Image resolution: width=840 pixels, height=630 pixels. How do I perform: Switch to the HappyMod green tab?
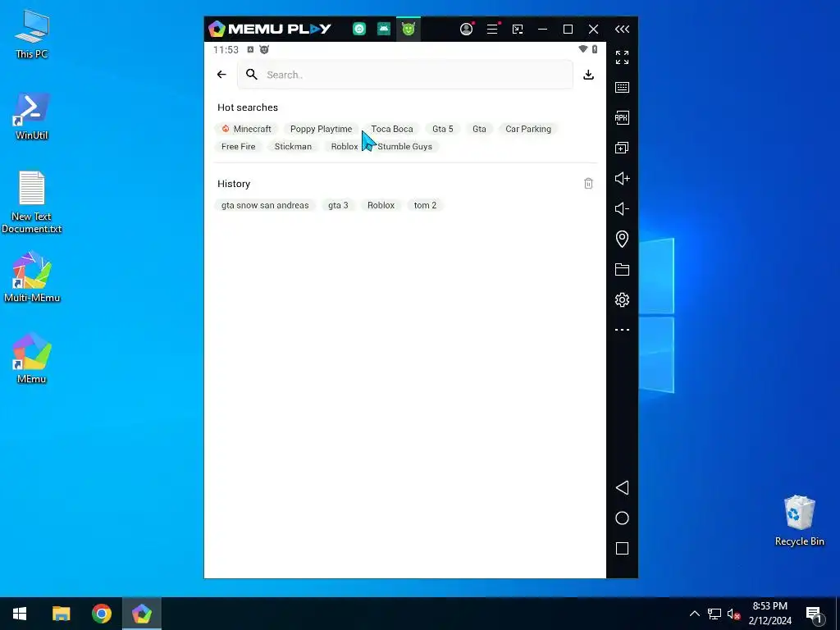click(409, 29)
